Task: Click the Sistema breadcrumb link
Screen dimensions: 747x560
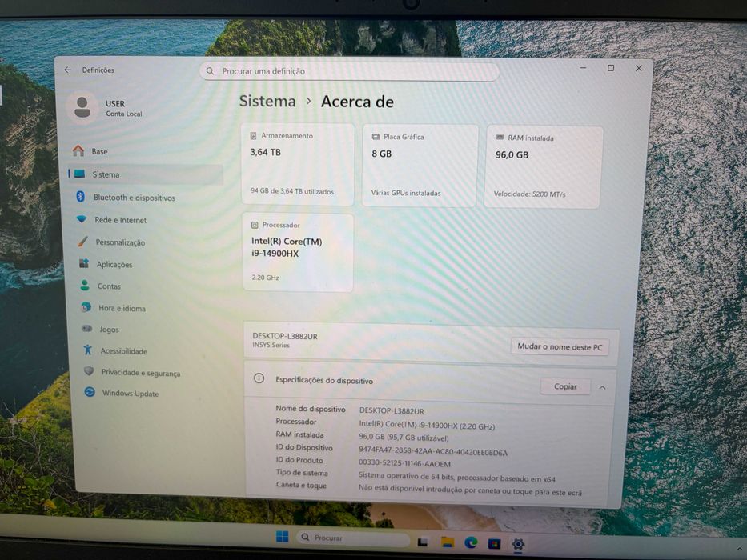Action: pyautogui.click(x=267, y=101)
